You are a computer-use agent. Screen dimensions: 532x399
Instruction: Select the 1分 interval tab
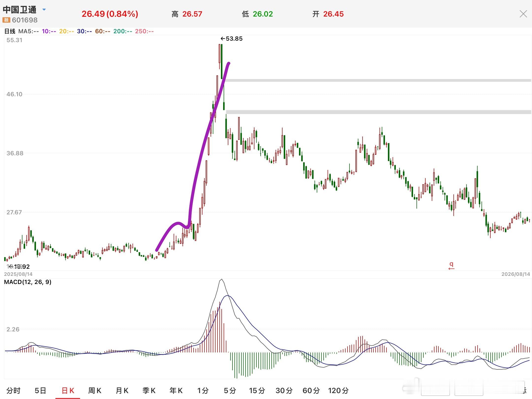point(203,390)
